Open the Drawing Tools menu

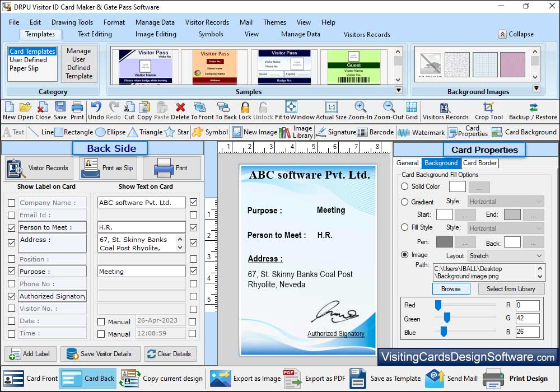(x=72, y=22)
